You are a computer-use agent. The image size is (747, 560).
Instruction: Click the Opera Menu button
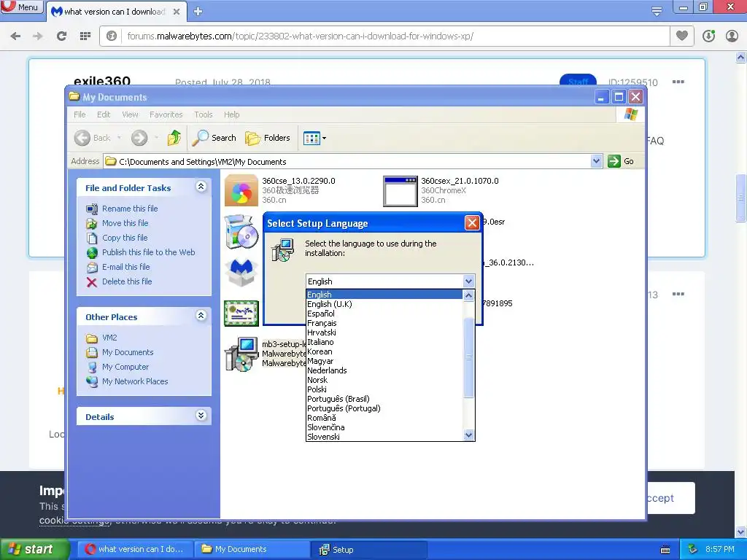(x=21, y=7)
